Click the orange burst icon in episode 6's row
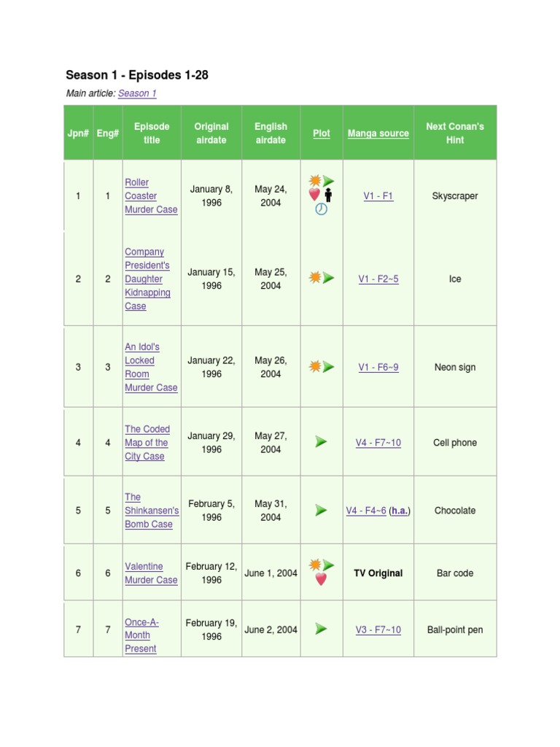Viewport: 560px width, 747px height. (315, 565)
